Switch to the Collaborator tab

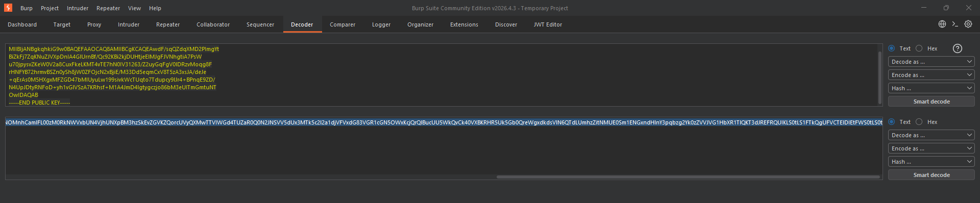coord(213,24)
